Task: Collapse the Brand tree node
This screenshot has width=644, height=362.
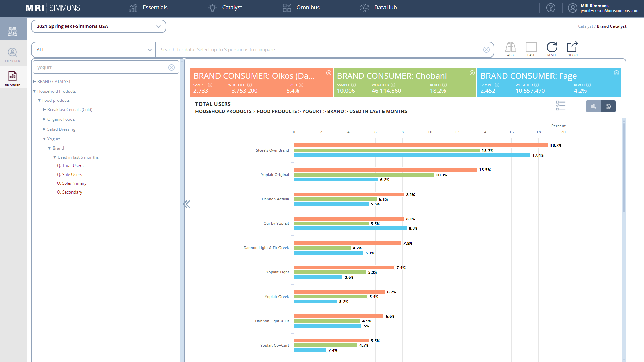Action: pyautogui.click(x=49, y=148)
